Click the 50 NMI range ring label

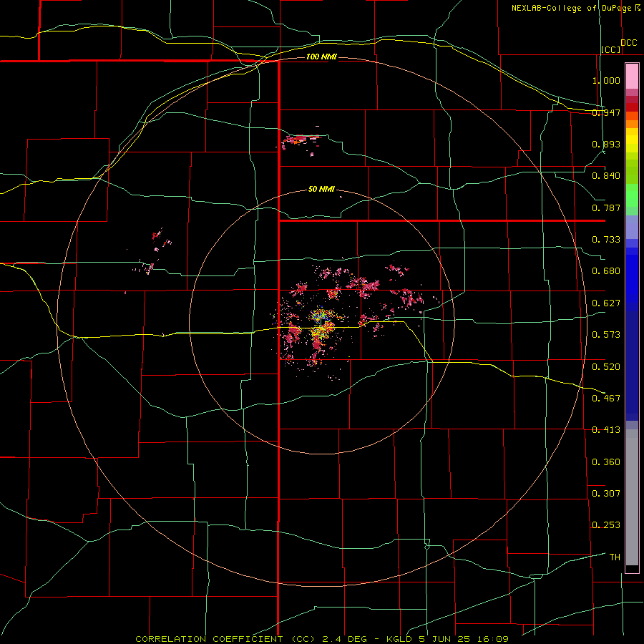point(321,190)
